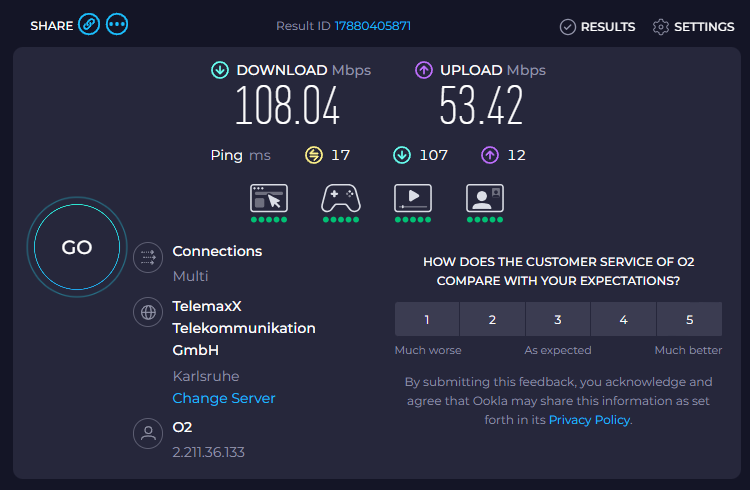This screenshot has height=490, width=750.
Task: Rate O2 customer service 2
Action: [x=493, y=319]
